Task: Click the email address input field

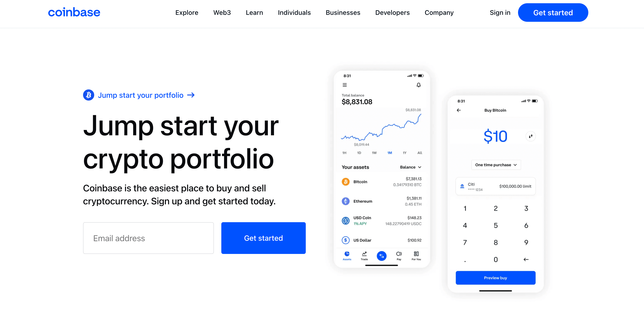Action: 149,238
